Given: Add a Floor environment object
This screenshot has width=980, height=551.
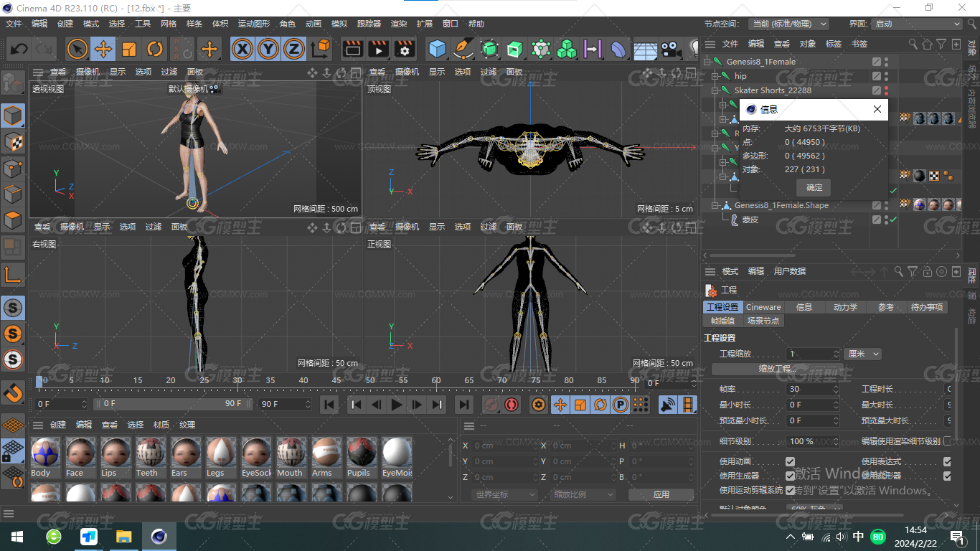Looking at the screenshot, I should 645,49.
